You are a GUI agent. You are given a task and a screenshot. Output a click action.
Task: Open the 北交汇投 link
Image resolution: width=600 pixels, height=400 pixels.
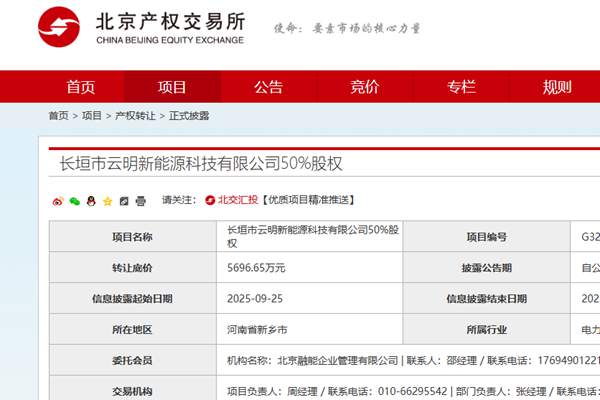(238, 200)
